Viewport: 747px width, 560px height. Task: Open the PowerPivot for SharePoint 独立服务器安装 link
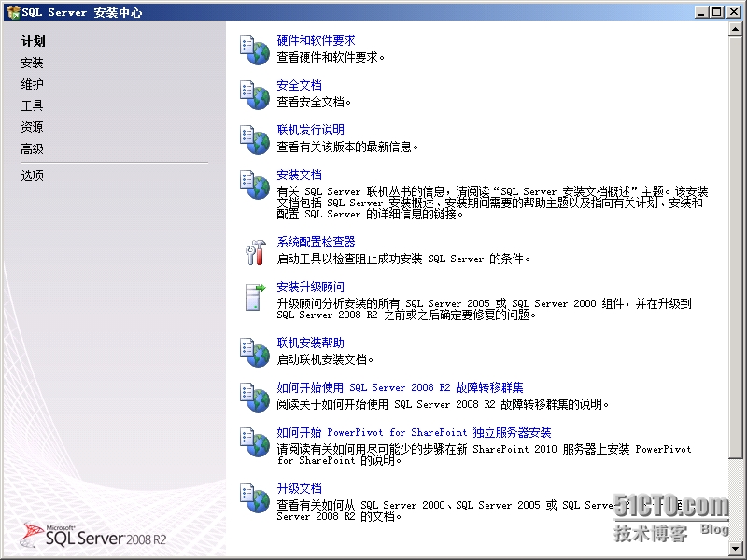coord(414,432)
